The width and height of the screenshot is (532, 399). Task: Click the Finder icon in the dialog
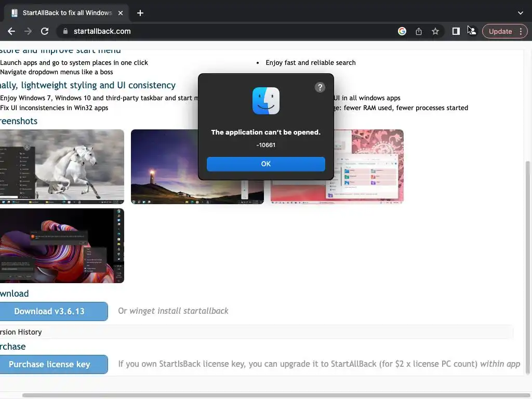point(266,101)
